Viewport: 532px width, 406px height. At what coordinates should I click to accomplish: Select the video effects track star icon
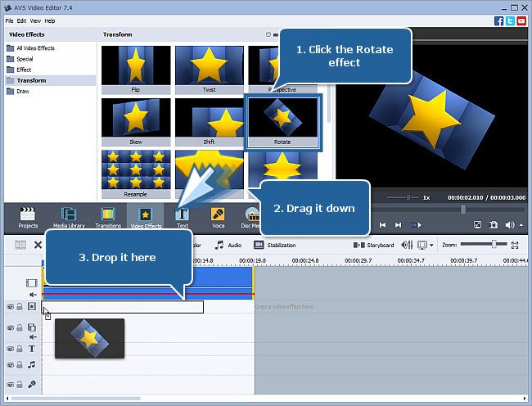point(32,307)
